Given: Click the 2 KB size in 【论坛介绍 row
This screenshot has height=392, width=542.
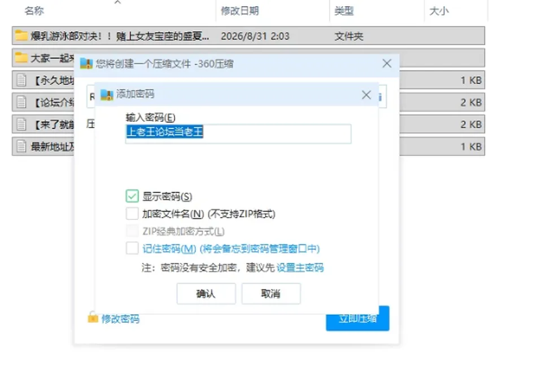Looking at the screenshot, I should click(471, 102).
